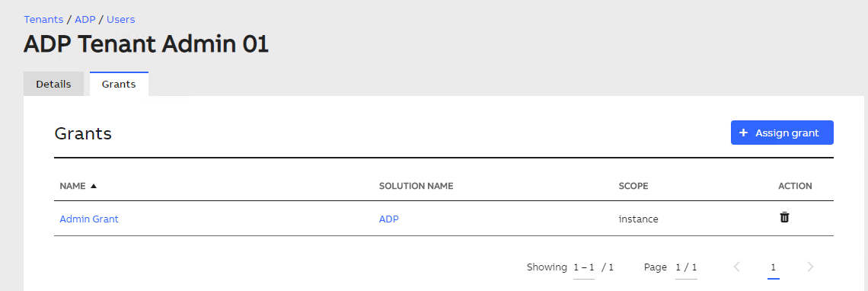
Task: Open the Tenants breadcrumb link
Action: (43, 19)
